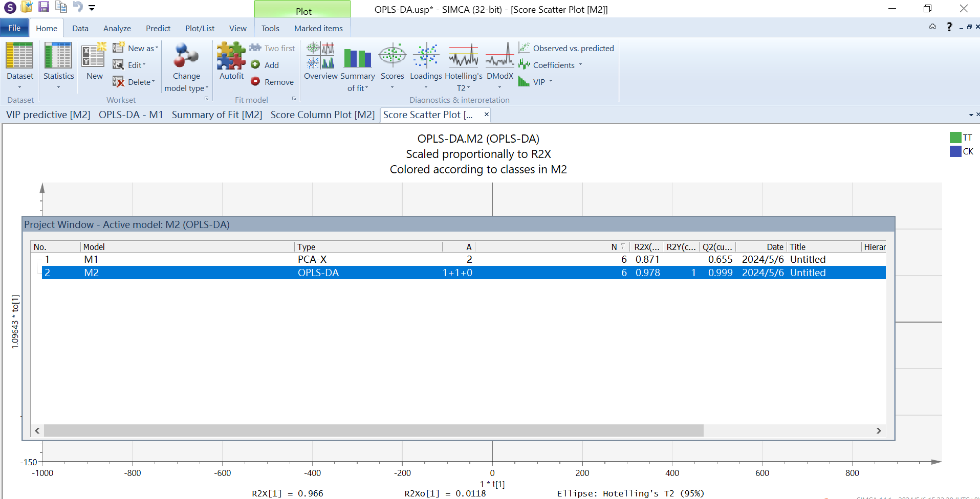The image size is (980, 499).
Task: Click the Save icon in title bar
Action: (44, 7)
